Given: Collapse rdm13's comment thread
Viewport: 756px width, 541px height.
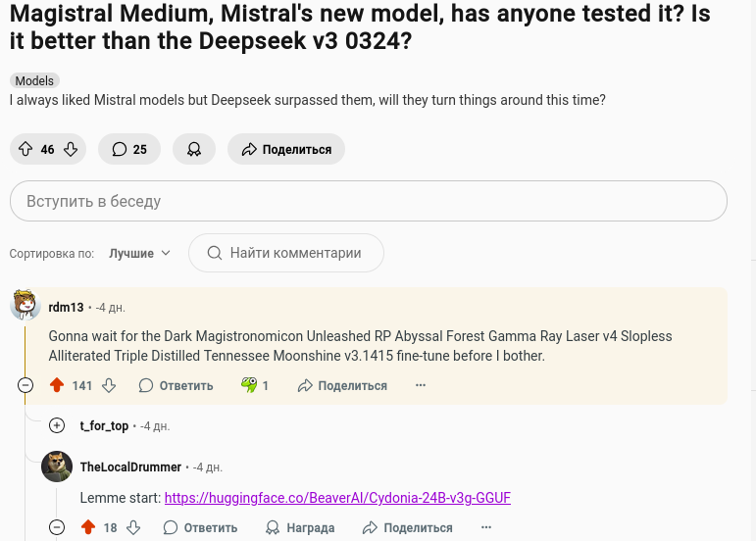Looking at the screenshot, I should tap(25, 385).
